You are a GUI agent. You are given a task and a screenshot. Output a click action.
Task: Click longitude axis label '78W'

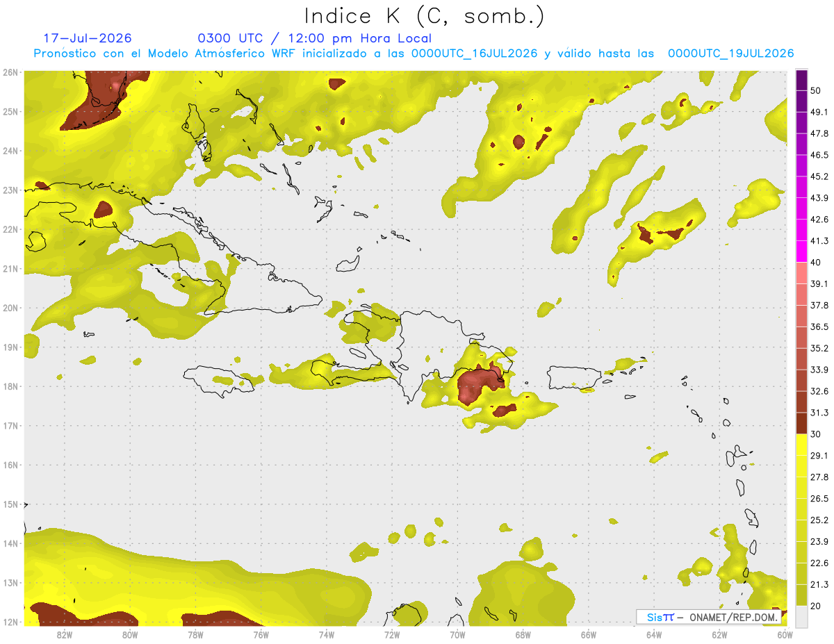tap(195, 634)
